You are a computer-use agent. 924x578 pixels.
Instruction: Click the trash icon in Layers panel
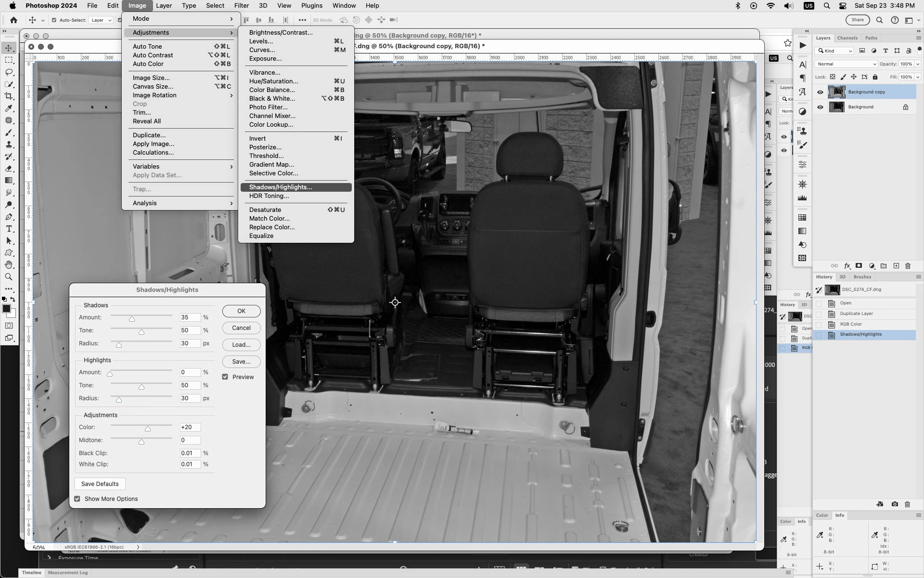[908, 266]
